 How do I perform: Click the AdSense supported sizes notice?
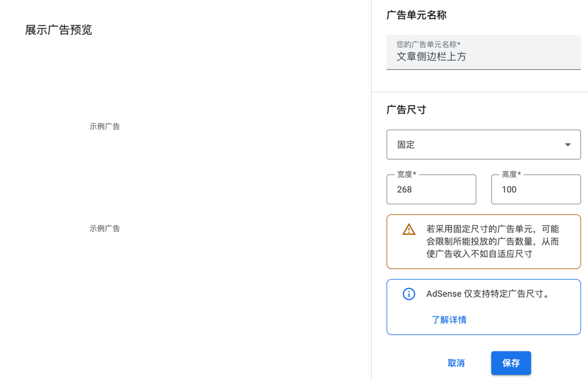click(x=483, y=306)
